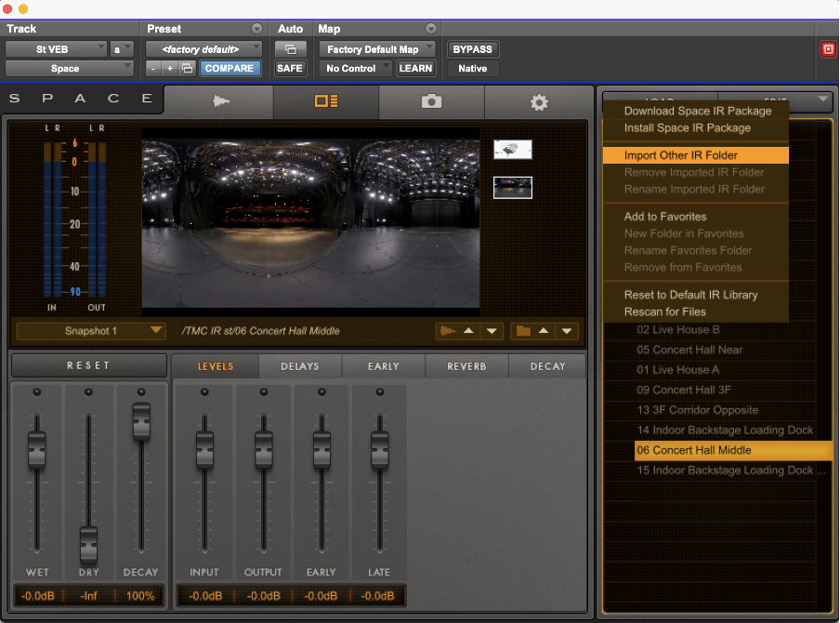Select previous impulse response arrow

point(468,331)
